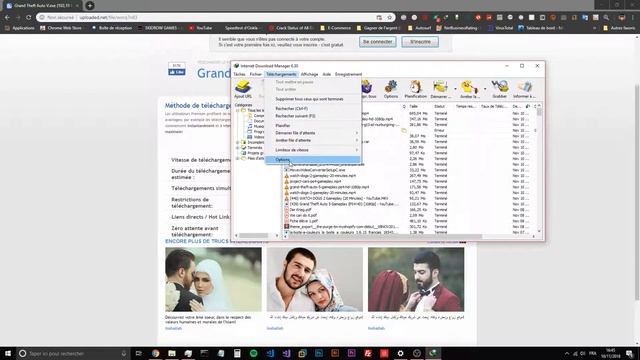Click the Statut column header
Image resolution: width=640 pixels, height=360 pixels.
point(439,107)
